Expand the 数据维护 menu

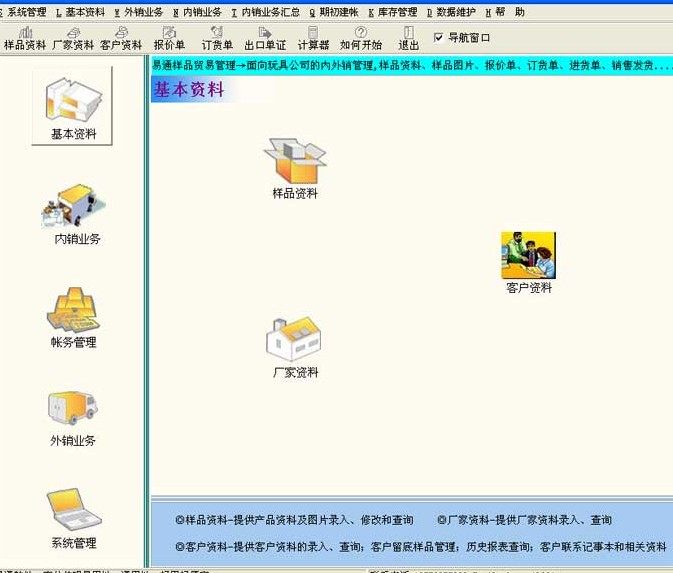(x=452, y=12)
